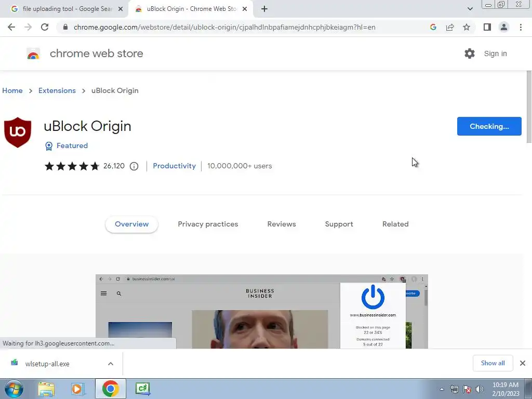This screenshot has height=399, width=532.
Task: Click the browser forward arrow
Action: pos(28,27)
